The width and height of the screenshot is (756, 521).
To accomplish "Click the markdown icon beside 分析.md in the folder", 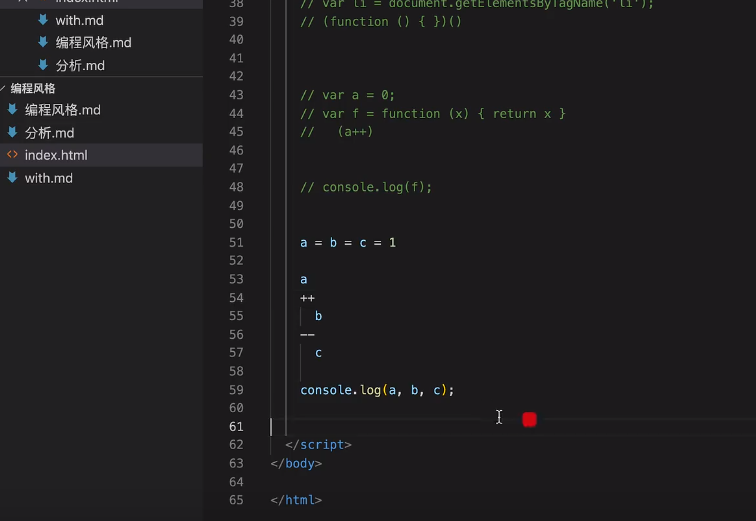I will 13,132.
